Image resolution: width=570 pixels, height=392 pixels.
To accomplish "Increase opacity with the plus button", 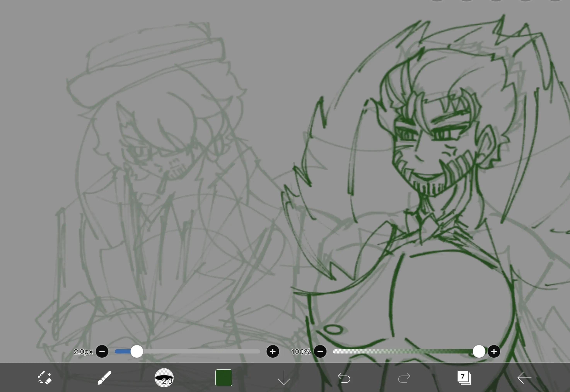I will [x=494, y=351].
